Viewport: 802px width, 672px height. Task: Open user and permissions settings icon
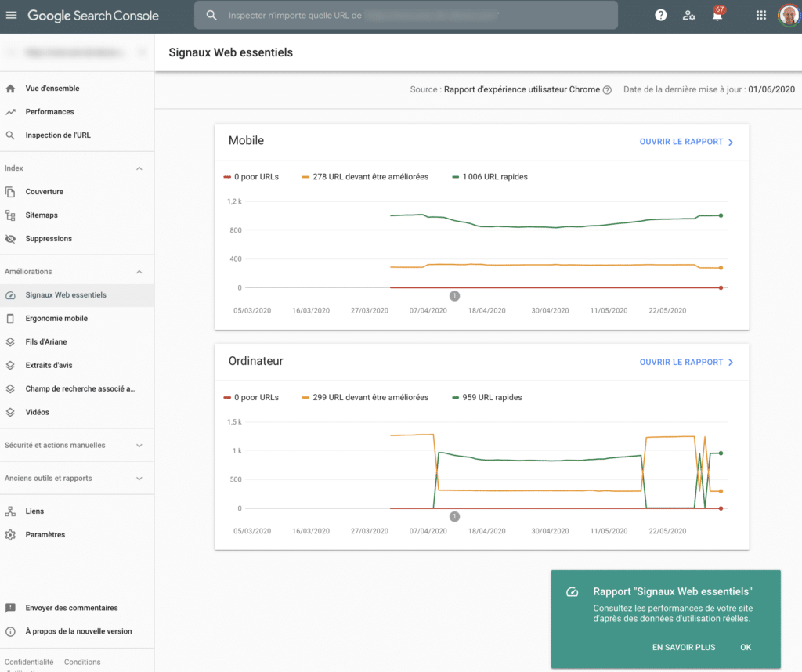click(688, 15)
